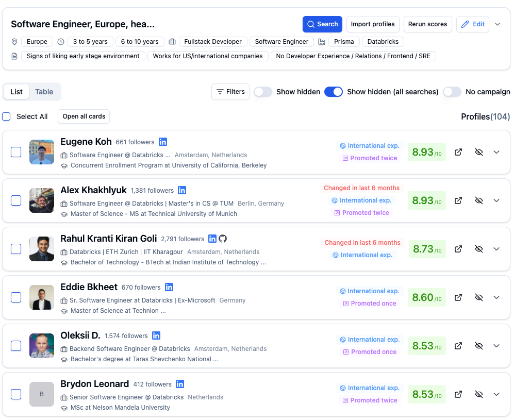Expand Brydon Leonard's profile card
The height and width of the screenshot is (420, 514).
496,394
